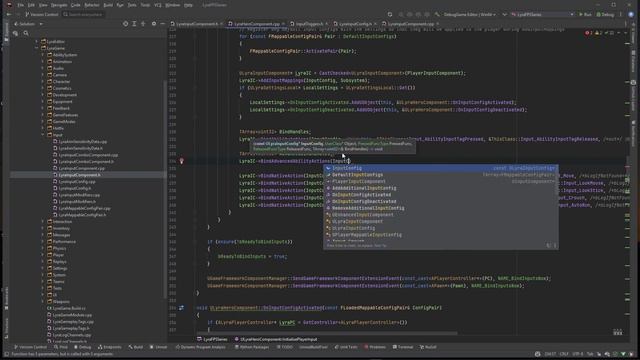Open the Code menu
Viewport: 640px width, 360px height.
click(76, 5)
